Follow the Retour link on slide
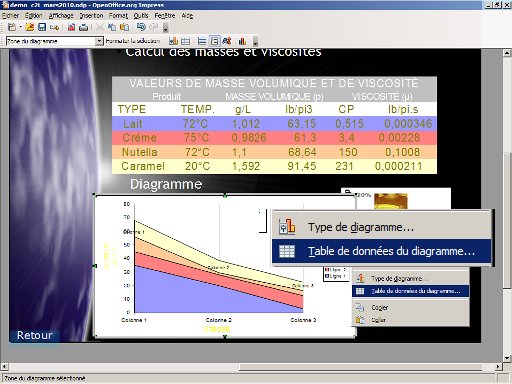This screenshot has height=384, width=512. (35, 335)
